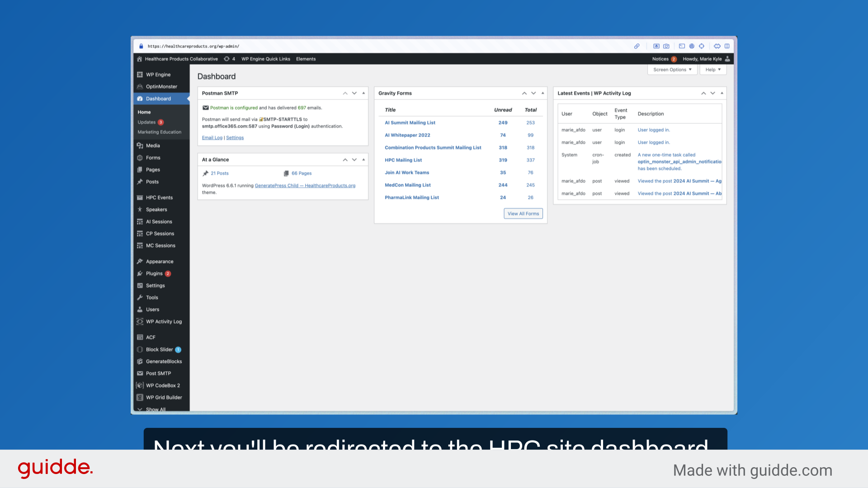
Task: Open the Email Log link in Postman SMTP
Action: (x=212, y=137)
